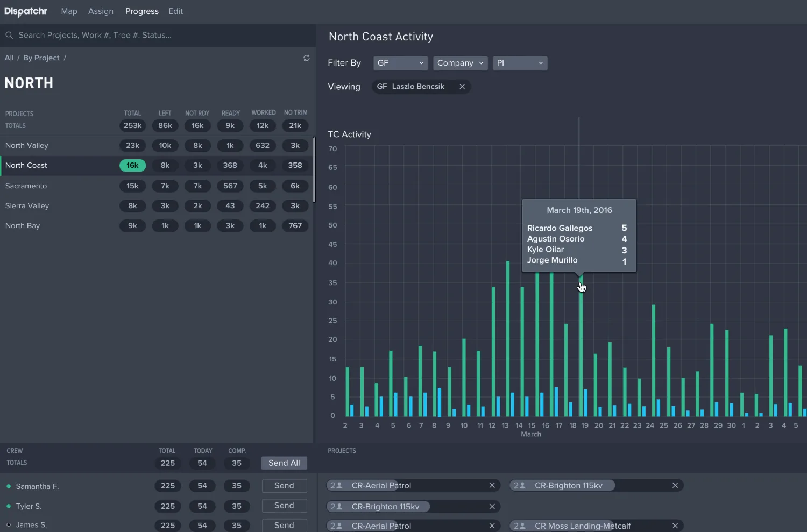Screen dimensions: 807x532
Task: Select the Sacramento project row
Action: pyautogui.click(x=156, y=186)
